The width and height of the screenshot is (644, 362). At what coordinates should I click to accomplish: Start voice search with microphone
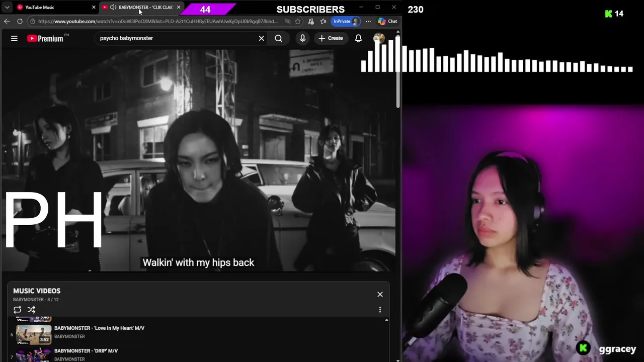click(x=302, y=38)
